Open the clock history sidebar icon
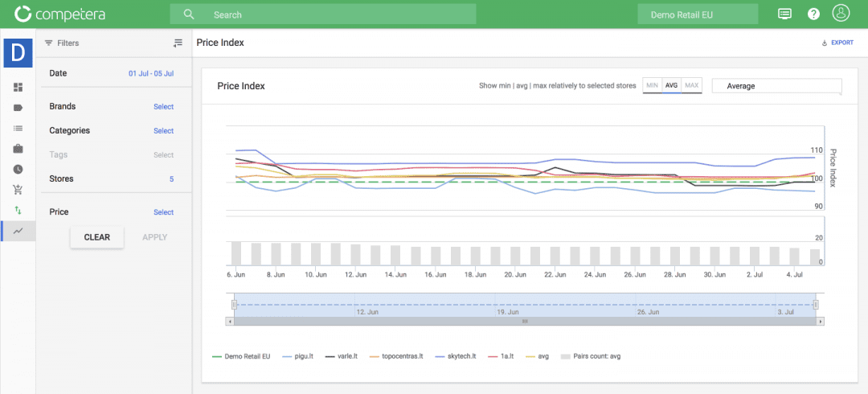This screenshot has height=394, width=868. point(18,170)
